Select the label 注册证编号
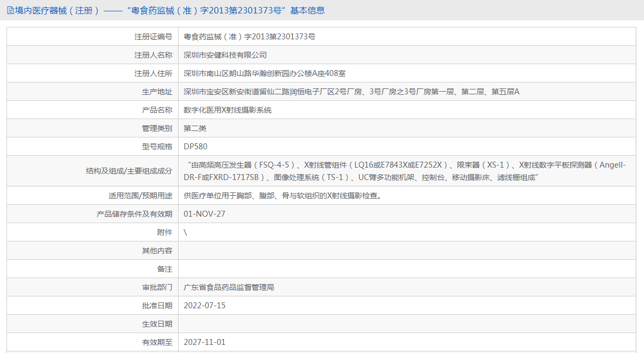 [153, 37]
